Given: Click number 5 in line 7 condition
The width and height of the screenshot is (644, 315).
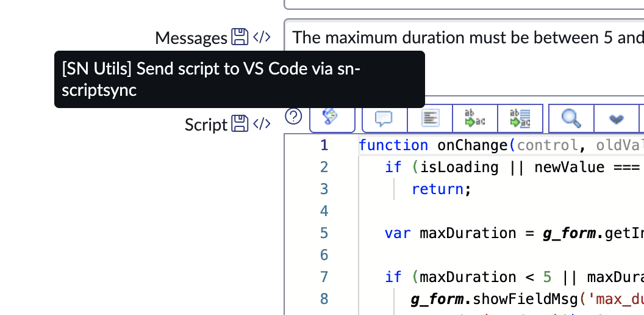Looking at the screenshot, I should pos(547,277).
